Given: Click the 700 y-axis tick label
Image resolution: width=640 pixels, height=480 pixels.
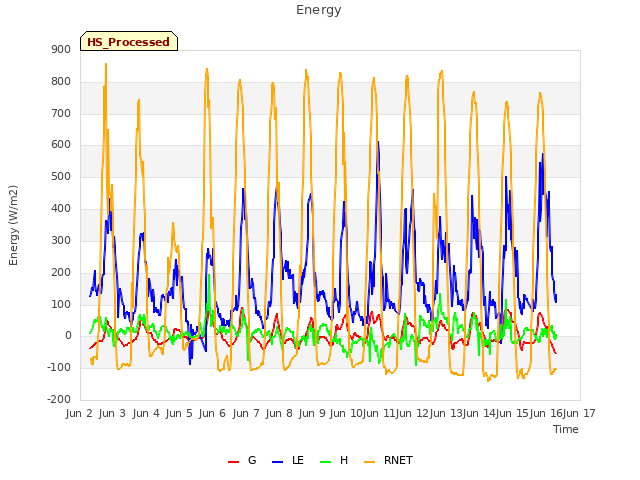Looking at the screenshot, I should 61,113.
